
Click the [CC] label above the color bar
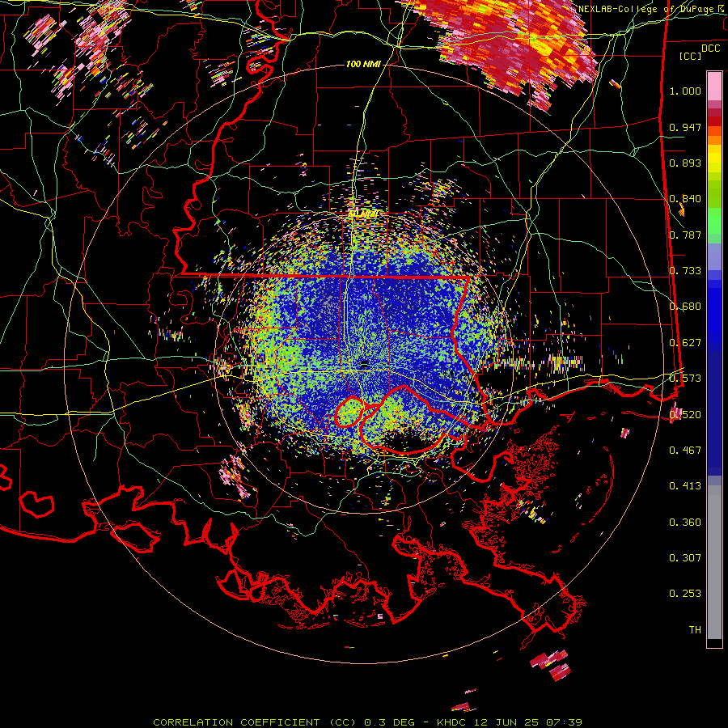tap(690, 56)
